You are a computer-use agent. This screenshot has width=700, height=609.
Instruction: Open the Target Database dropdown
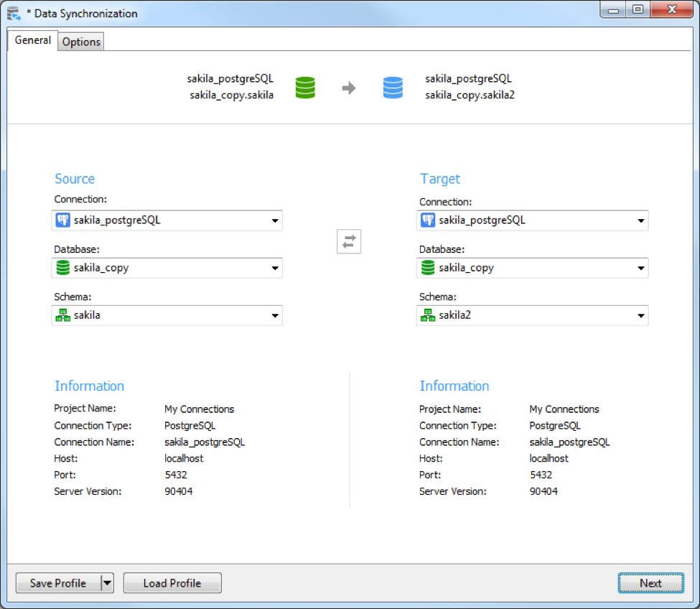(640, 268)
